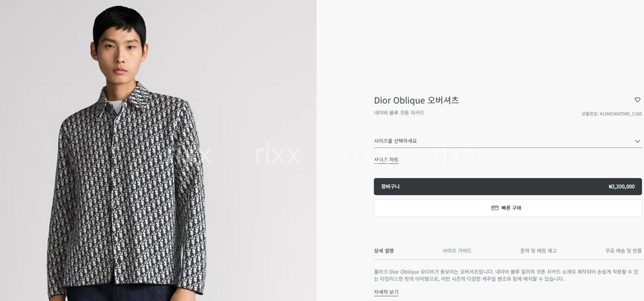Click the rixx watermark over the size area

455,154
